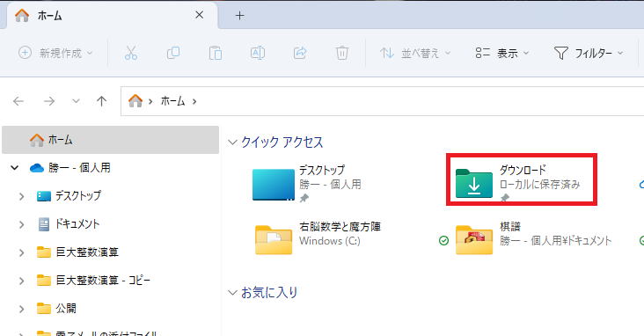Expand ドキュメント in the sidebar tree
The width and height of the screenshot is (644, 336).
[x=21, y=224]
